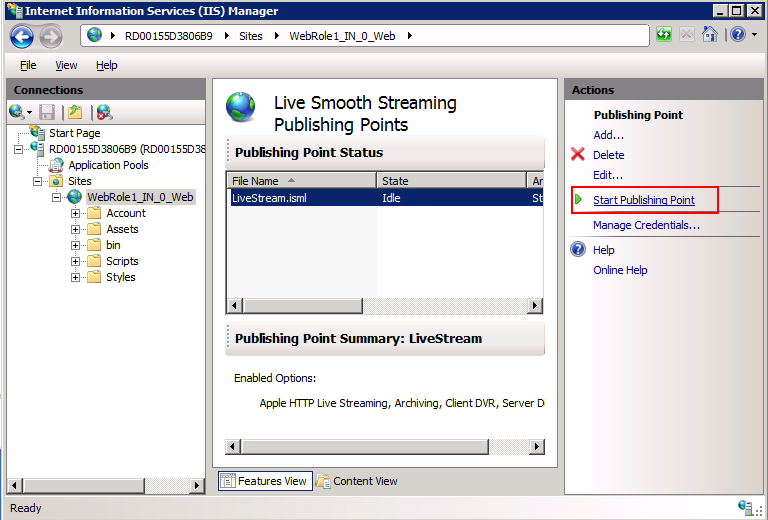Click the Scripts folder icon
Image resolution: width=768 pixels, height=520 pixels.
[x=94, y=261]
